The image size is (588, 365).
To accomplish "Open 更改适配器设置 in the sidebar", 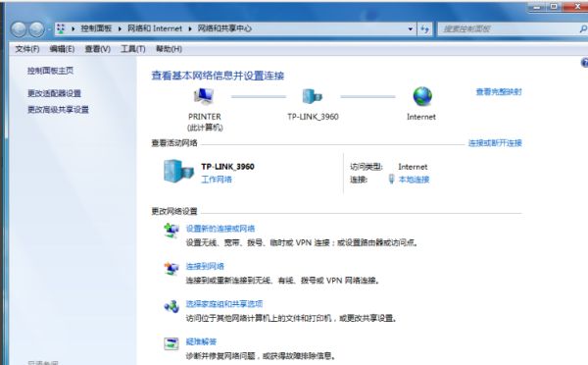I will (54, 93).
